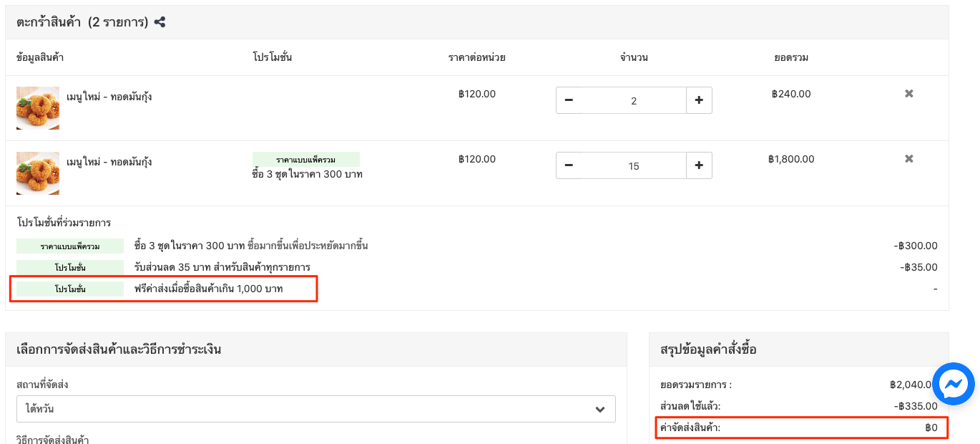Increase quantity of the ฿1,800.00 item
This screenshot has height=444, width=980.
tap(699, 165)
